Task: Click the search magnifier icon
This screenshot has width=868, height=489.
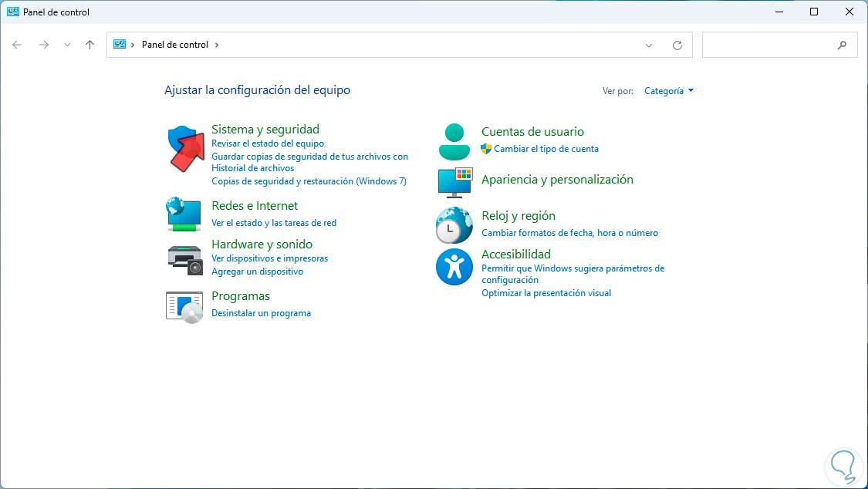Action: (842, 46)
